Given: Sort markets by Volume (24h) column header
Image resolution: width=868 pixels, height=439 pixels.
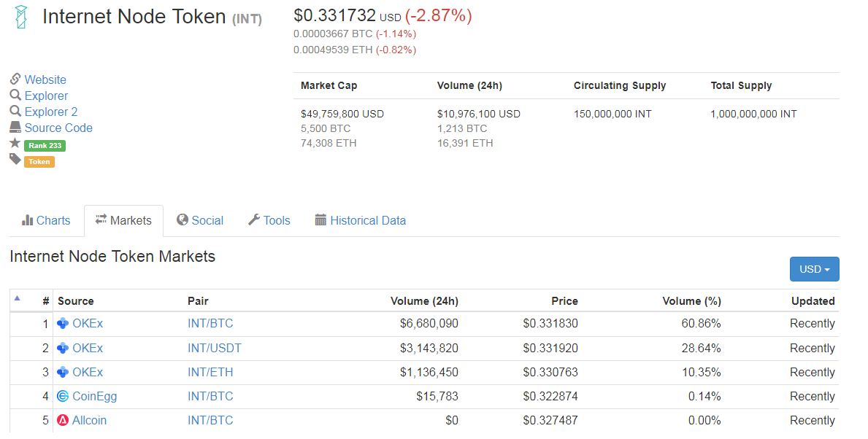Looking at the screenshot, I should [x=424, y=301].
